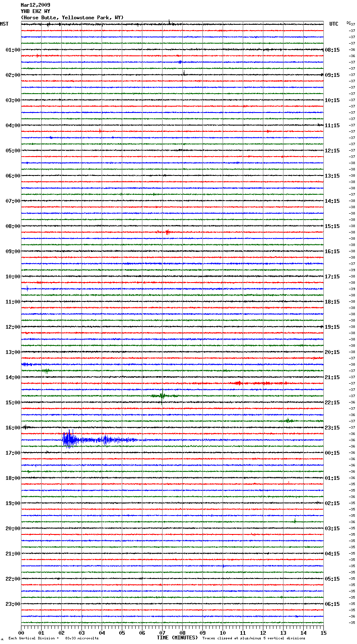Select the 17:00 MST row label

coord(13,453)
